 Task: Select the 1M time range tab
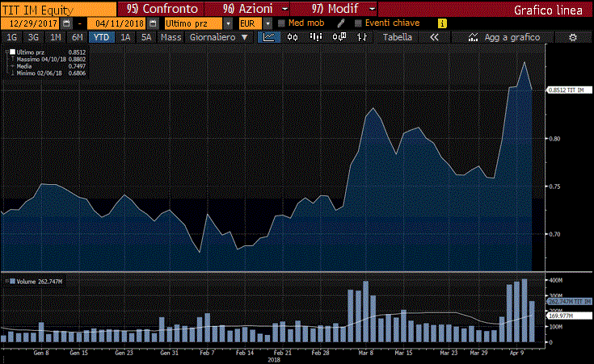(x=56, y=37)
